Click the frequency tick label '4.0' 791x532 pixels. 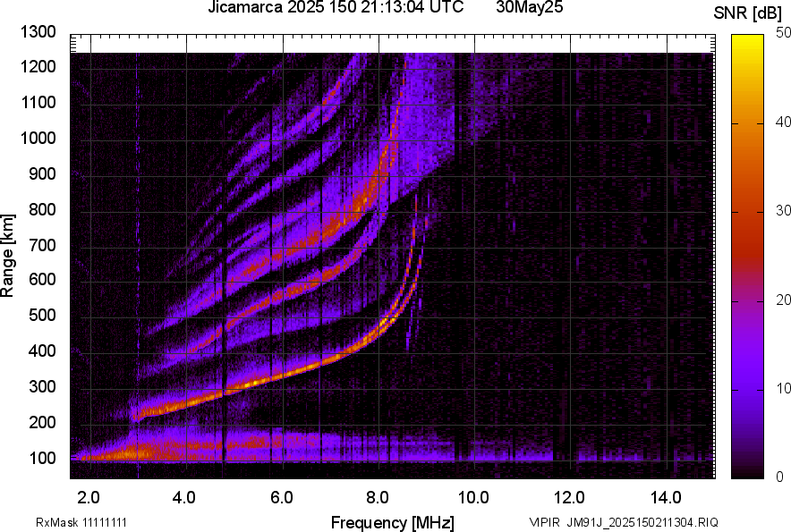pos(184,498)
